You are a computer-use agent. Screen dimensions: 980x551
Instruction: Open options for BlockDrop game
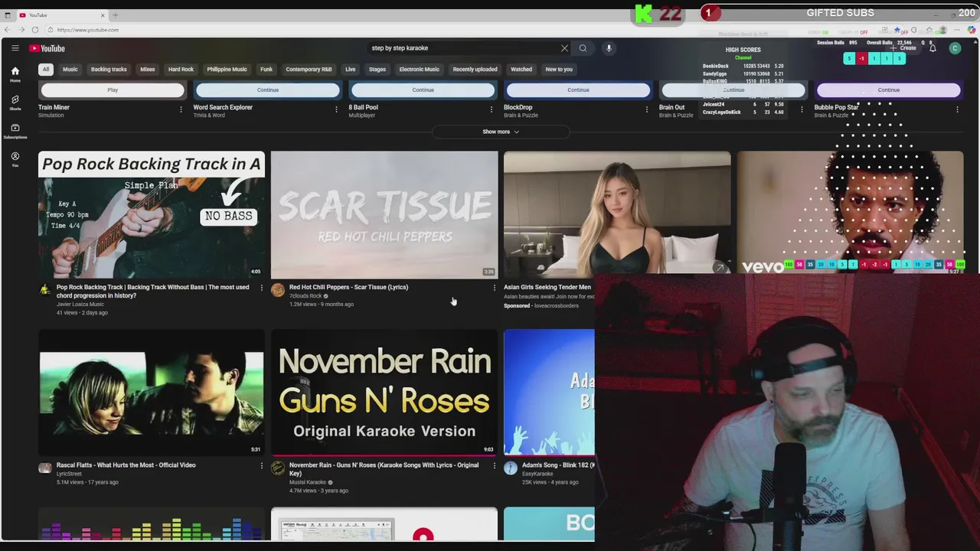pyautogui.click(x=647, y=109)
